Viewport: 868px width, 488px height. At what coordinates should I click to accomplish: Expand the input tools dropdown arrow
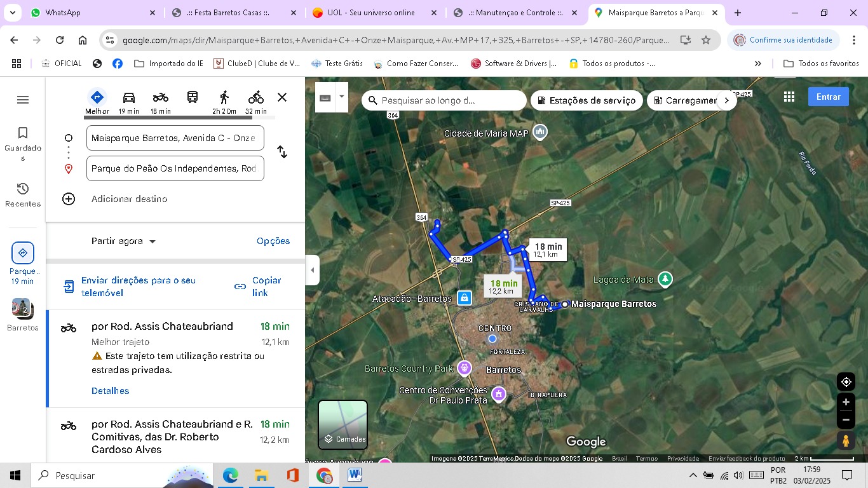[x=342, y=97]
